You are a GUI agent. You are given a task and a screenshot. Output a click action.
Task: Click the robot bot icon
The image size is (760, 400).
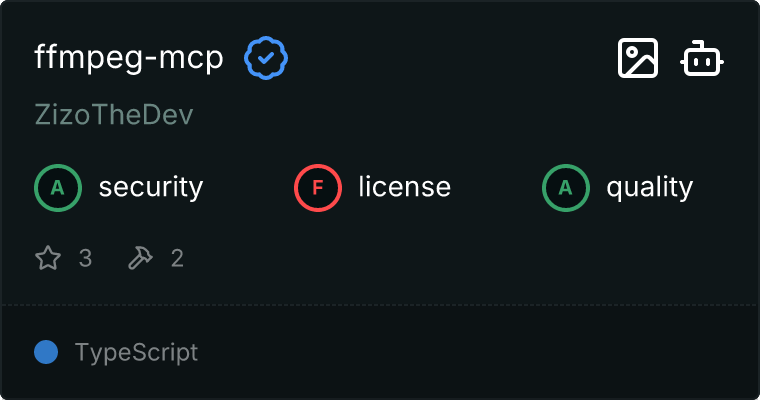coord(702,59)
